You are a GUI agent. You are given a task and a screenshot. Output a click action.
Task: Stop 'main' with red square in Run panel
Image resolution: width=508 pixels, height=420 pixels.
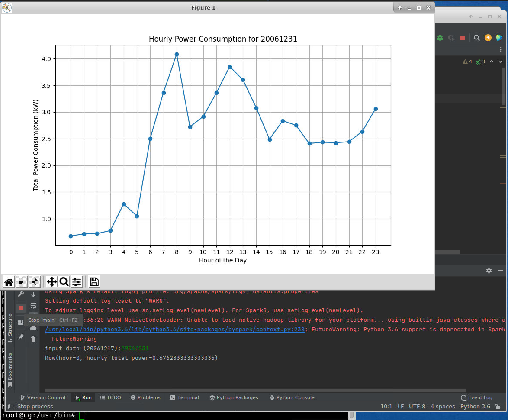click(x=20, y=308)
